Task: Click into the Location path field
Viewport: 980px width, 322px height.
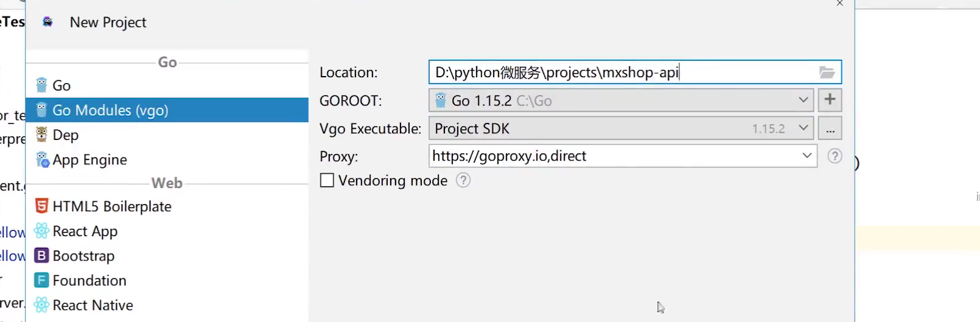Action: [621, 72]
